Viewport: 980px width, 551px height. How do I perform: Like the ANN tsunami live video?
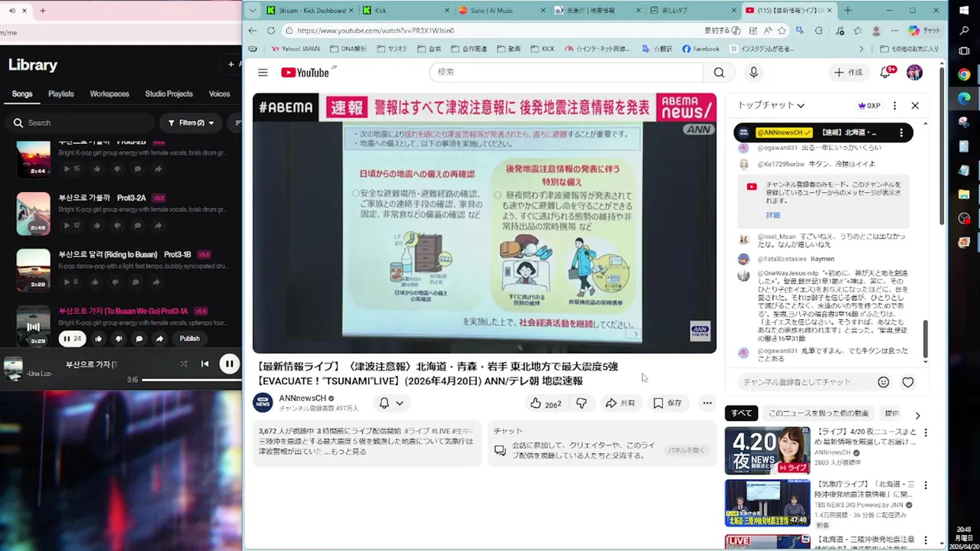545,403
